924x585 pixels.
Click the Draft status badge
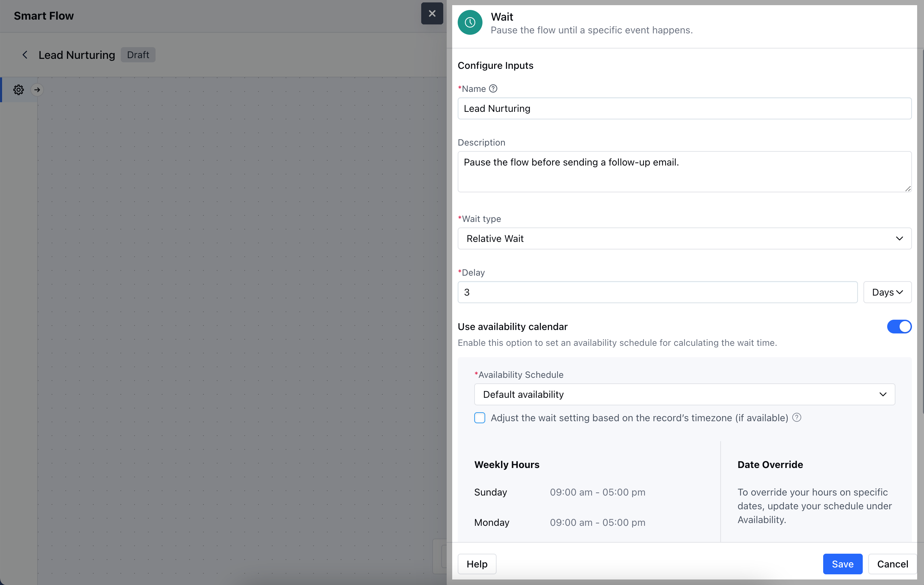pos(138,55)
